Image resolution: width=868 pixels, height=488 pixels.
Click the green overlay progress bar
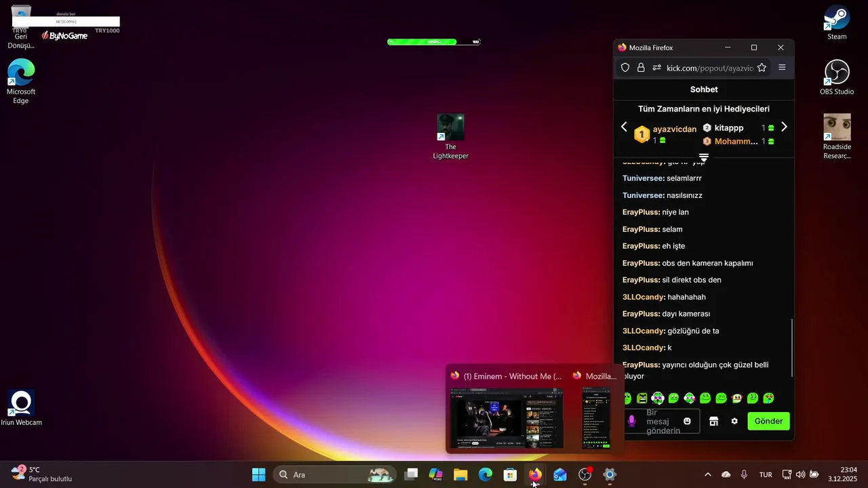[x=434, y=42]
